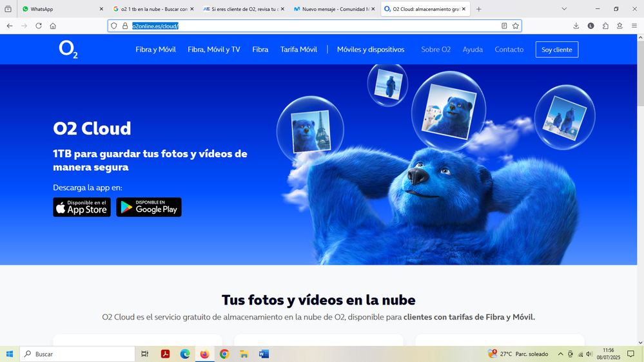Reload the current page
The image size is (644, 362).
click(39, 26)
